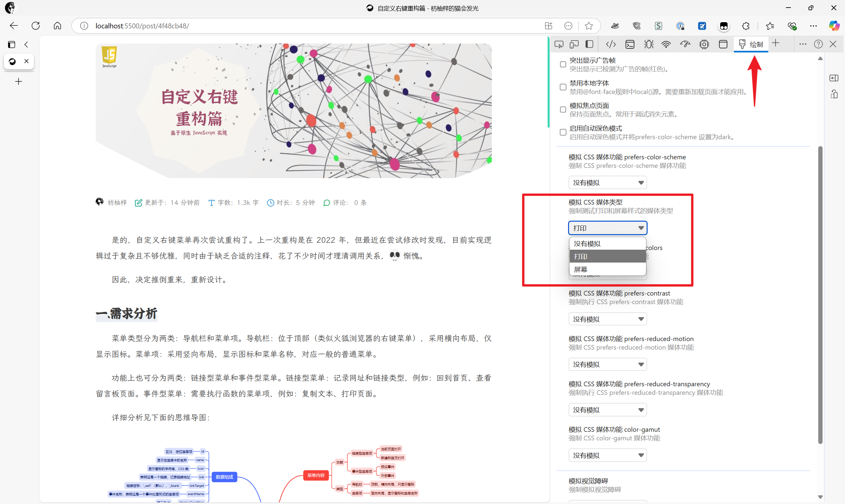Open the Tampermonkey extension icon

pyautogui.click(x=724, y=26)
